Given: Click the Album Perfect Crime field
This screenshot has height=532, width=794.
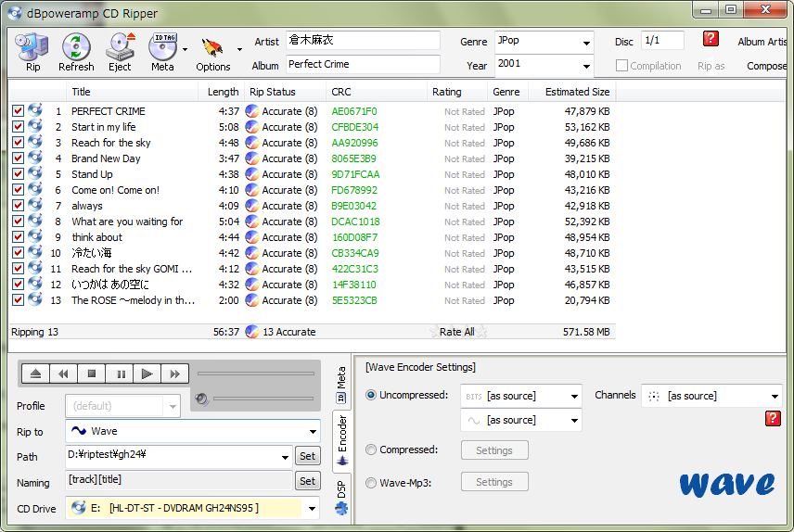Looking at the screenshot, I should click(363, 64).
